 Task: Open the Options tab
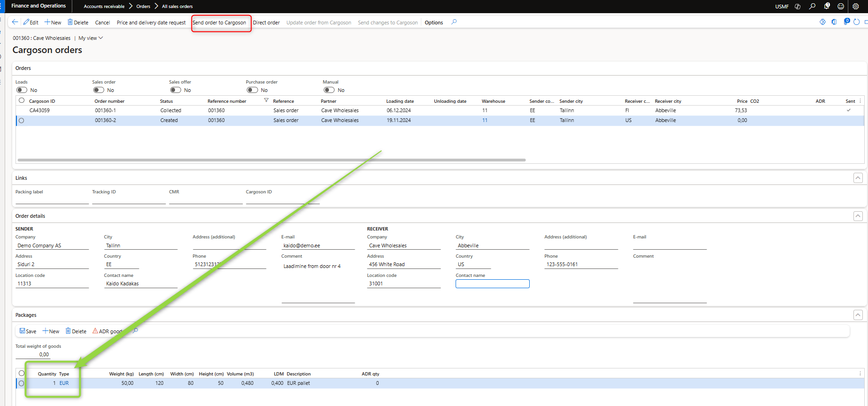(434, 23)
